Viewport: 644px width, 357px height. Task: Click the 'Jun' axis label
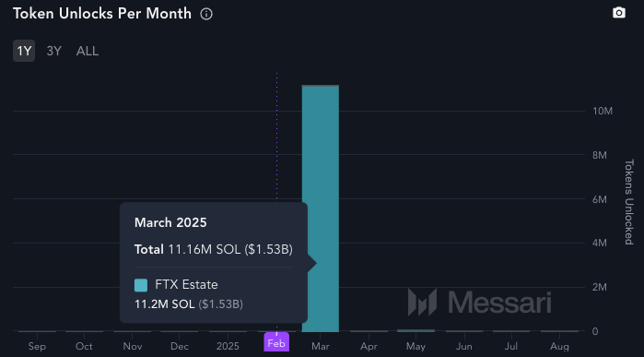[464, 346]
